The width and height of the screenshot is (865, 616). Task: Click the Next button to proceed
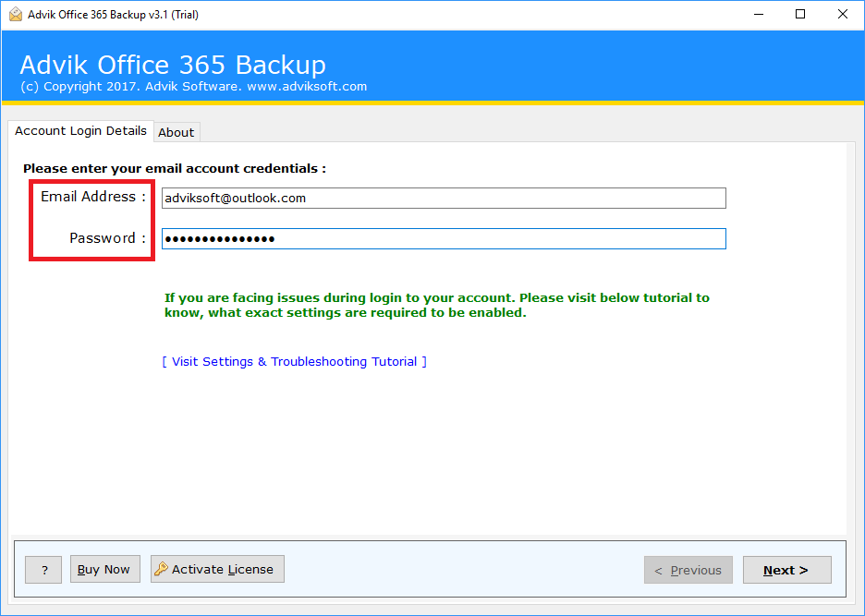coord(786,570)
